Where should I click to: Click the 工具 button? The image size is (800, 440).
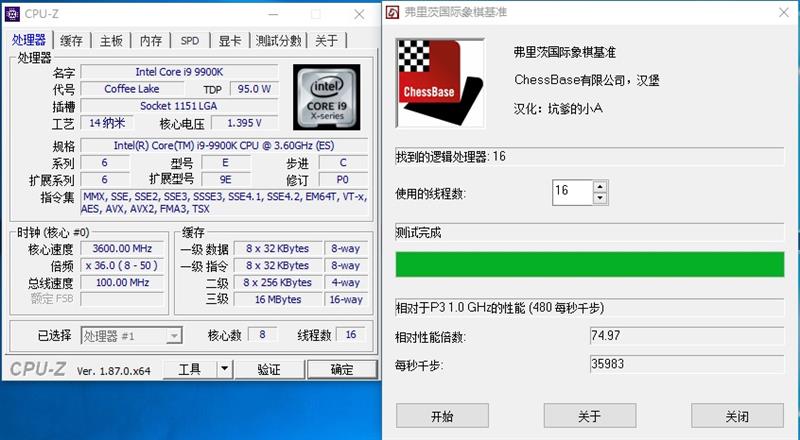[x=190, y=369]
